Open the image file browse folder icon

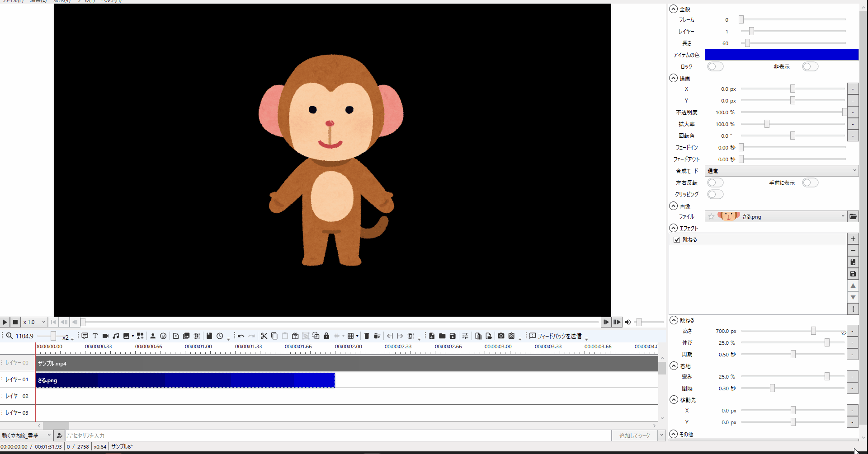(853, 216)
